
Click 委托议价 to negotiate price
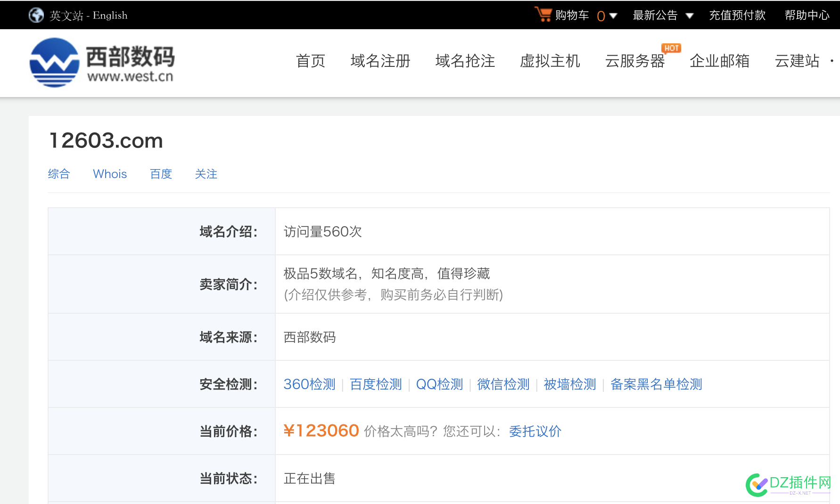535,431
